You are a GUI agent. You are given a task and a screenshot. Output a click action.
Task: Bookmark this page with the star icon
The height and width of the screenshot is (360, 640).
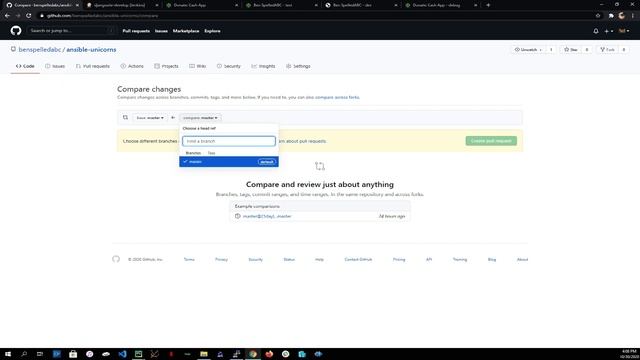point(598,16)
